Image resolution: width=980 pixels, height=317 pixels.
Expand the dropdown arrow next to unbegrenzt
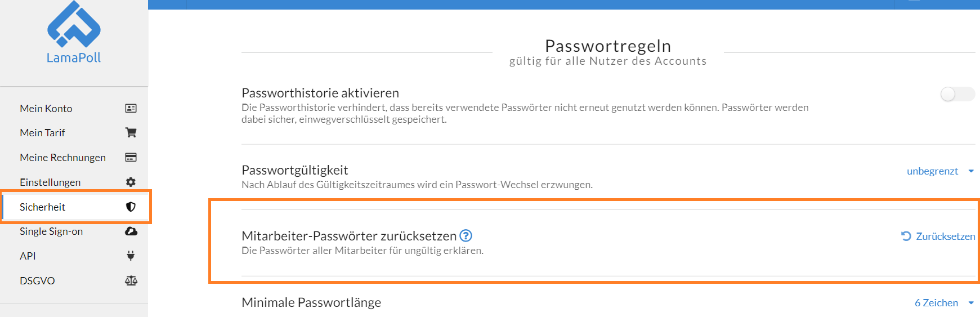(x=971, y=171)
